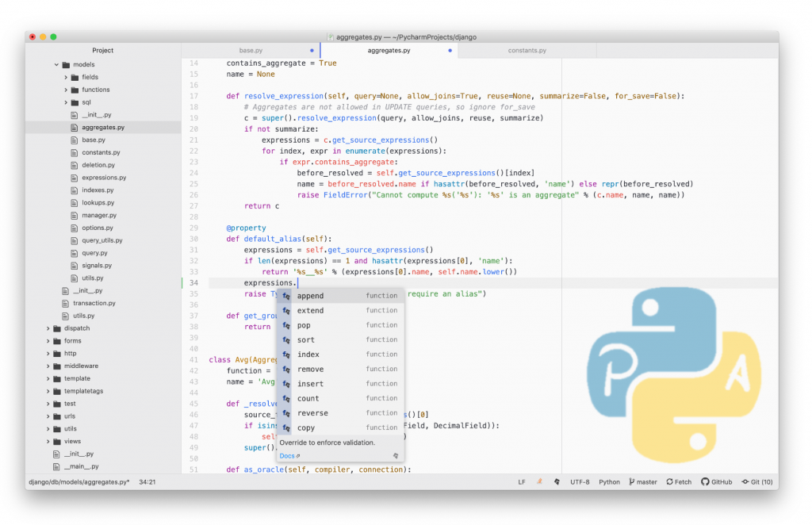Click the 34:21 cursor position indicator

click(147, 481)
